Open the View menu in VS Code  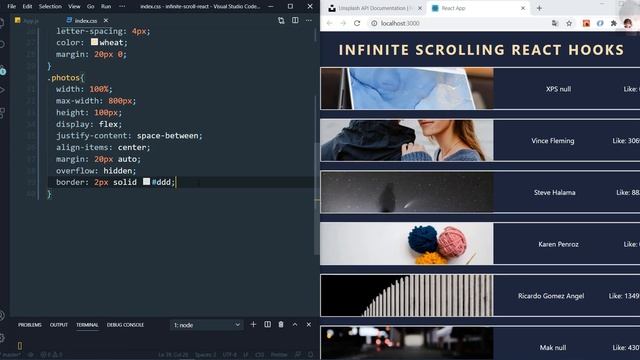click(x=74, y=7)
